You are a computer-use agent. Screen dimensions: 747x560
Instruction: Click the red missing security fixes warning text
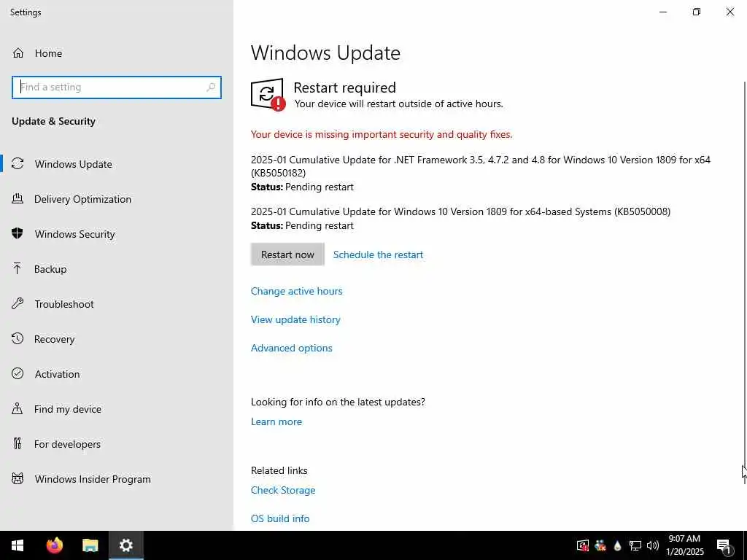[x=382, y=134]
